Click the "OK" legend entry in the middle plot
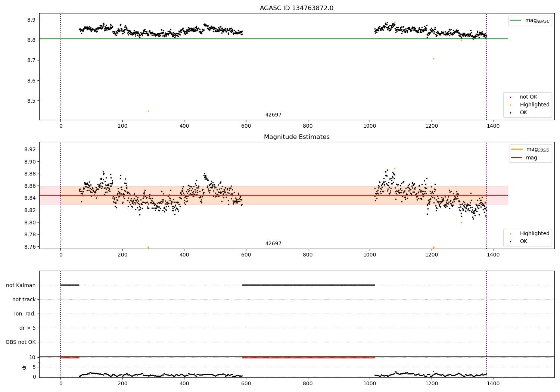Image resolution: width=560 pixels, height=392 pixels. point(523,242)
